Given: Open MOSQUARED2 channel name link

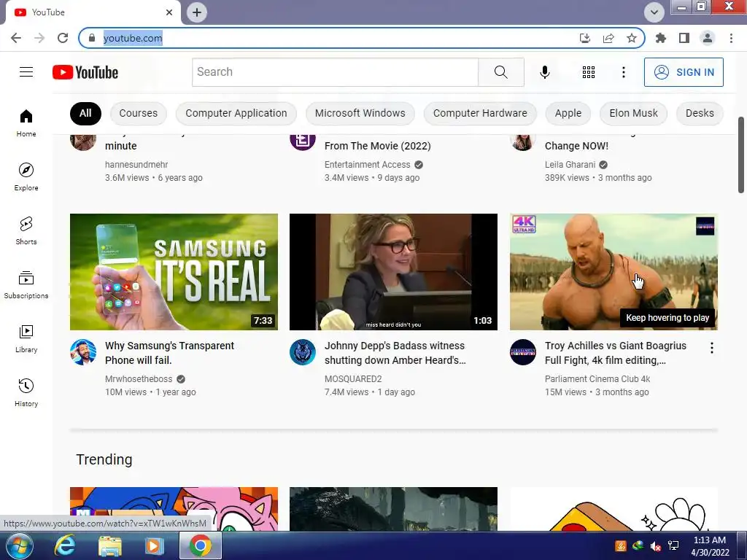Looking at the screenshot, I should pos(353,379).
